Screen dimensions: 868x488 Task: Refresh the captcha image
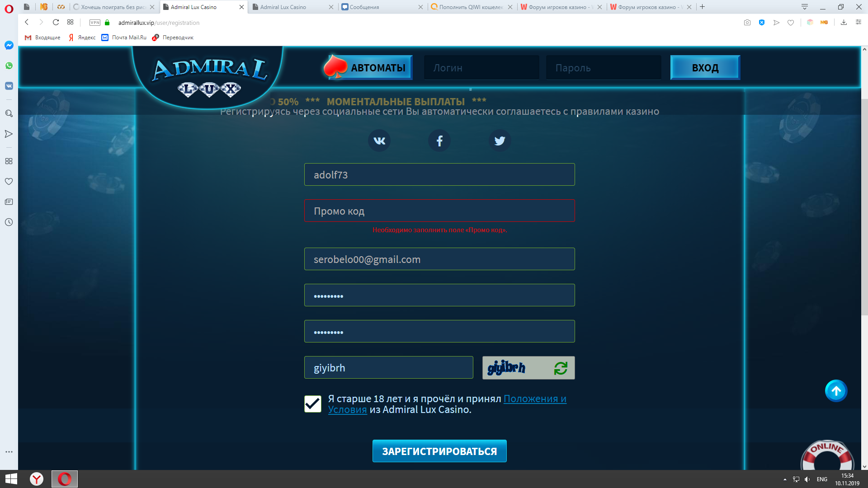click(x=561, y=368)
